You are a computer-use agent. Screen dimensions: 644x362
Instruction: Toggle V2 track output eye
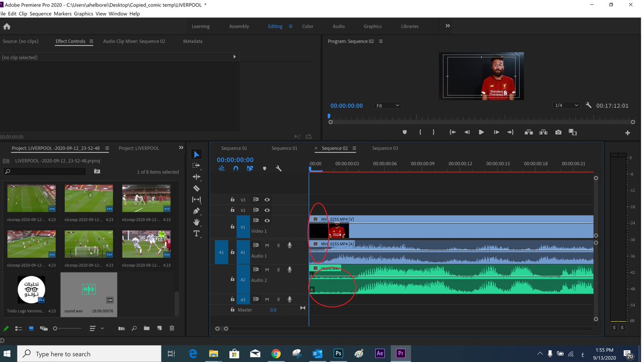pyautogui.click(x=267, y=210)
